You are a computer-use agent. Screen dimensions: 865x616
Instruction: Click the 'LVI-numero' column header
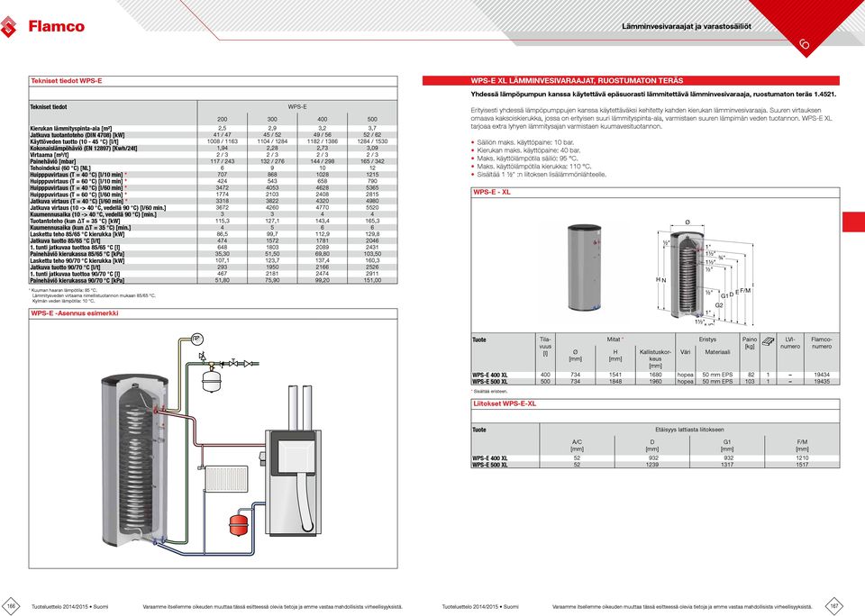[x=790, y=342]
